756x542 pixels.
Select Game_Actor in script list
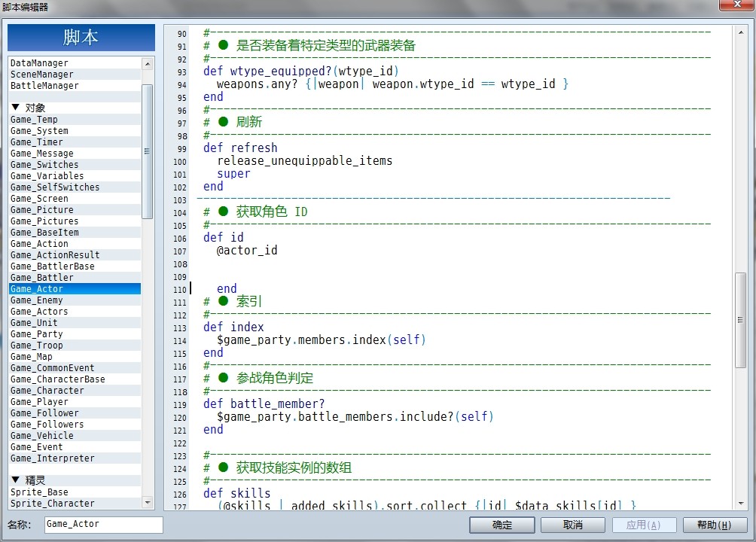75,289
